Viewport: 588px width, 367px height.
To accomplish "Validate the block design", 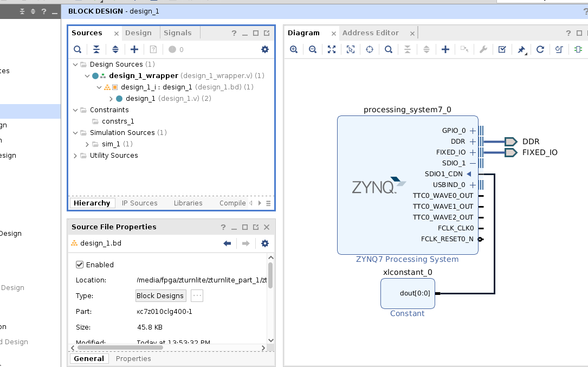I will click(x=502, y=49).
